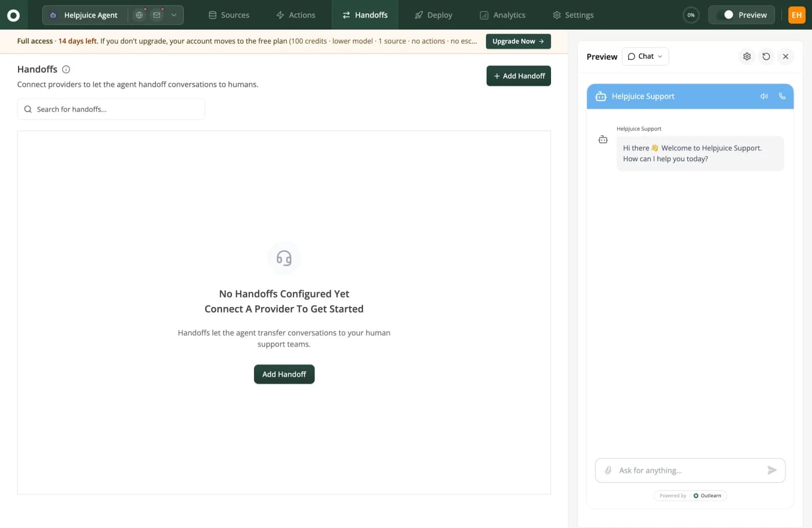Click the mail icon in the agent selector
Viewport: 812px width, 528px height.
point(157,15)
